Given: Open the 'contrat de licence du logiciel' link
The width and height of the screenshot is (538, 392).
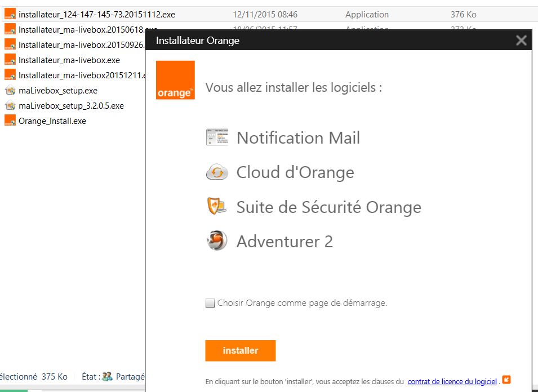Looking at the screenshot, I should [x=452, y=381].
